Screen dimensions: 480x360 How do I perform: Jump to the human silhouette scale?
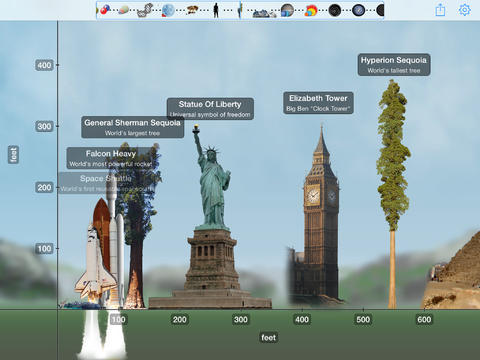click(216, 10)
